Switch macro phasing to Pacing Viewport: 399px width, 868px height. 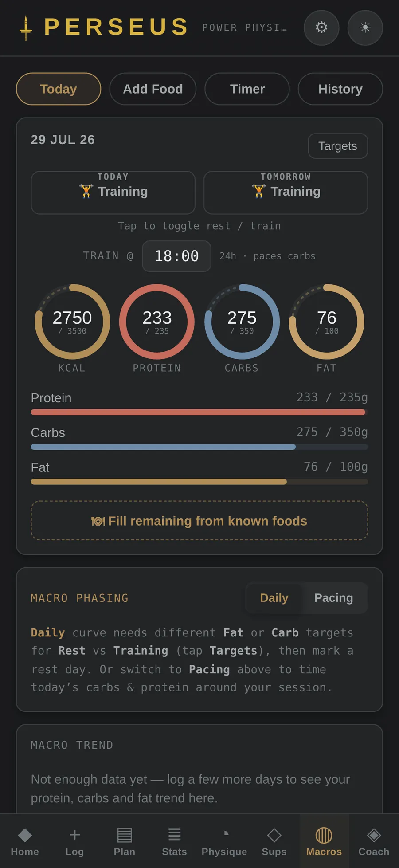click(333, 598)
